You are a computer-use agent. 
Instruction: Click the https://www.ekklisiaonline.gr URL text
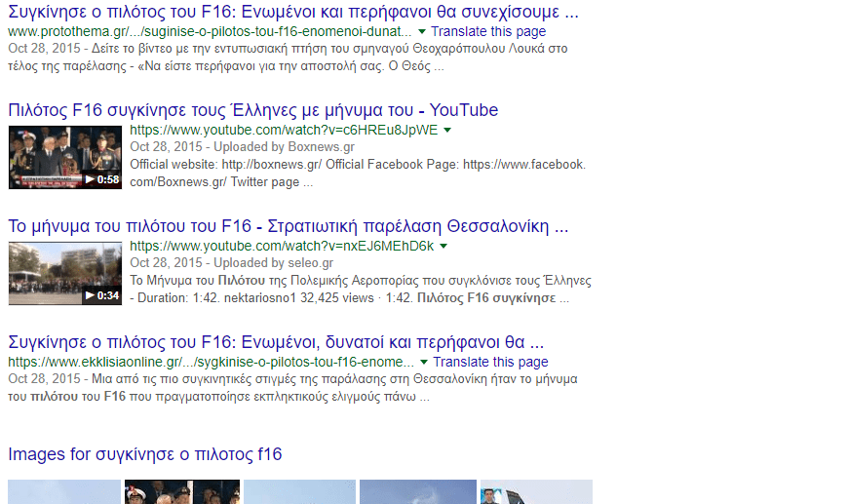211,362
